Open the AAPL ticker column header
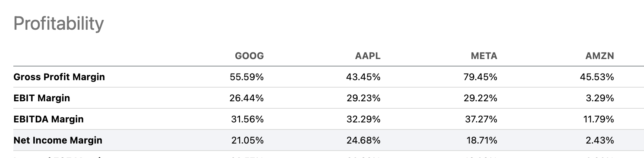This screenshot has width=644, height=158. coord(367,56)
